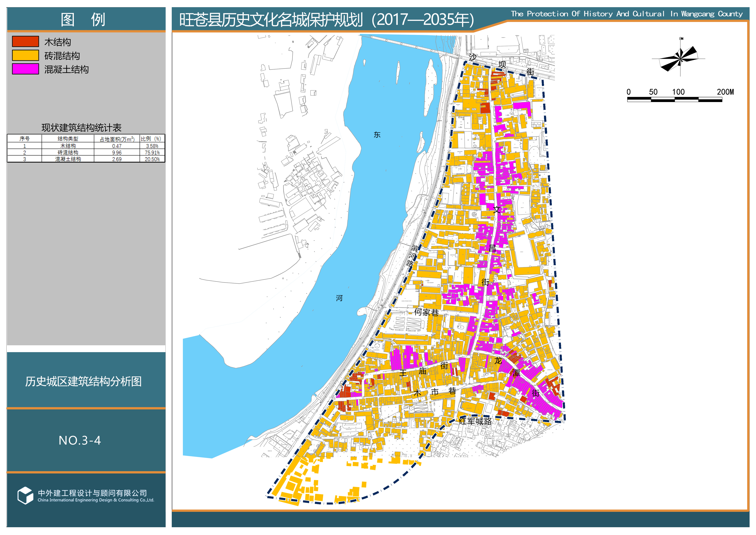
Task: Click the 现状建筑结构统计表 table heading
Action: [81, 127]
